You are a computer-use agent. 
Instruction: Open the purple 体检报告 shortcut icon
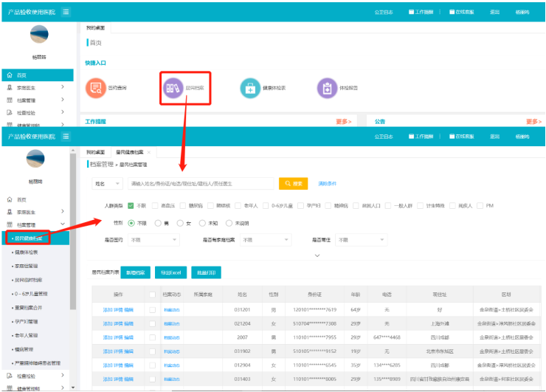327,88
